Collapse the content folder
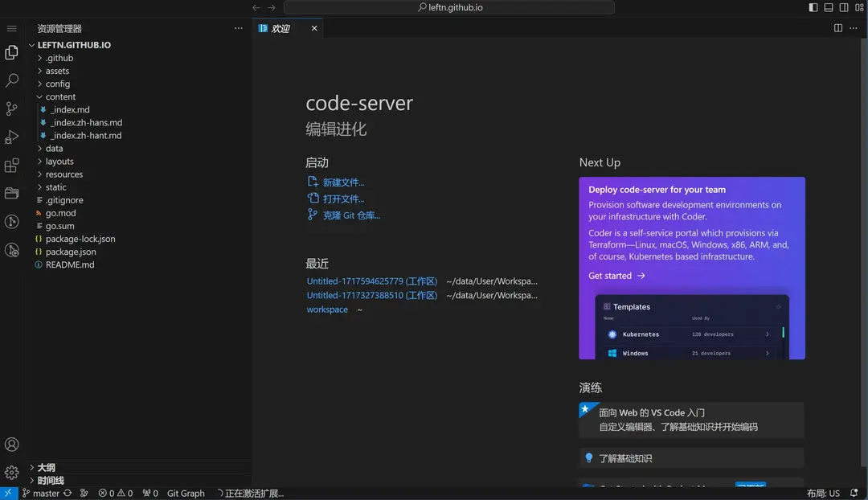868x500 pixels. (x=60, y=96)
